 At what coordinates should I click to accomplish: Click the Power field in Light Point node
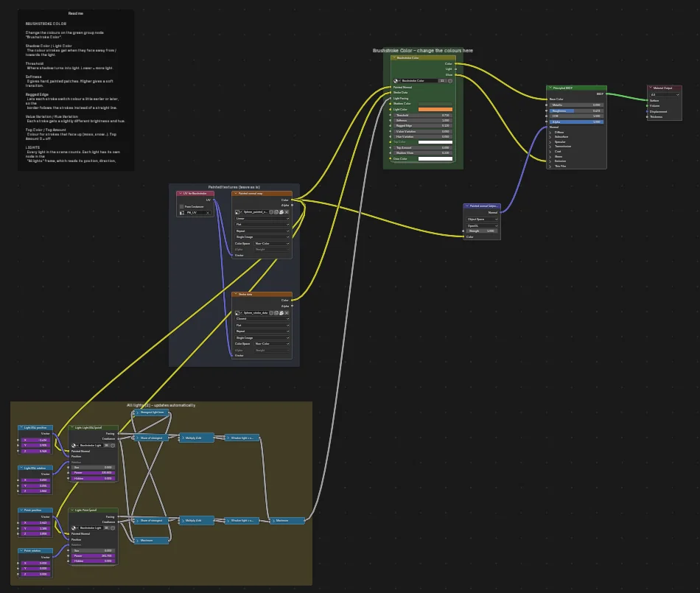click(94, 556)
